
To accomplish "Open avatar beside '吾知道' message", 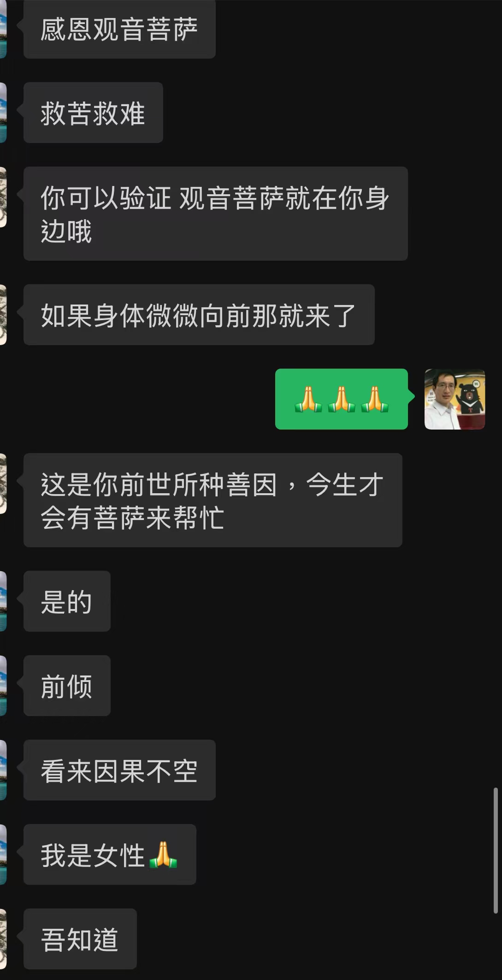I will [x=3, y=939].
